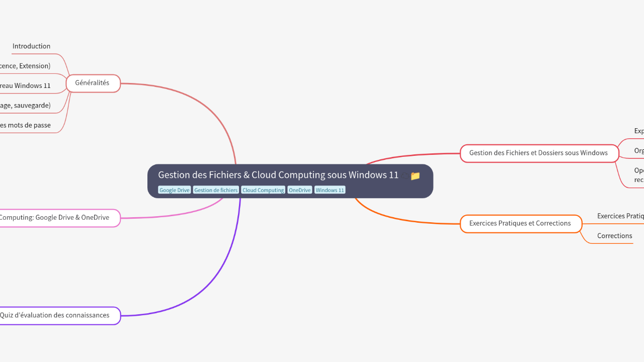Click the Windows 11 tag
Viewport: 644px width, 362px height.
tap(330, 190)
